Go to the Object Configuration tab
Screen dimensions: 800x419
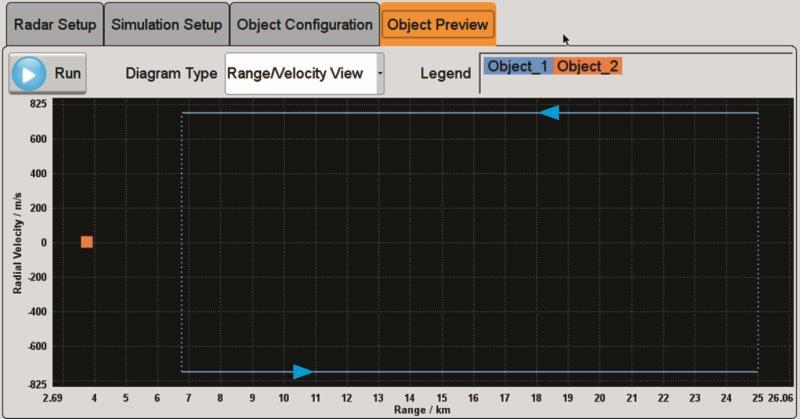coord(304,23)
